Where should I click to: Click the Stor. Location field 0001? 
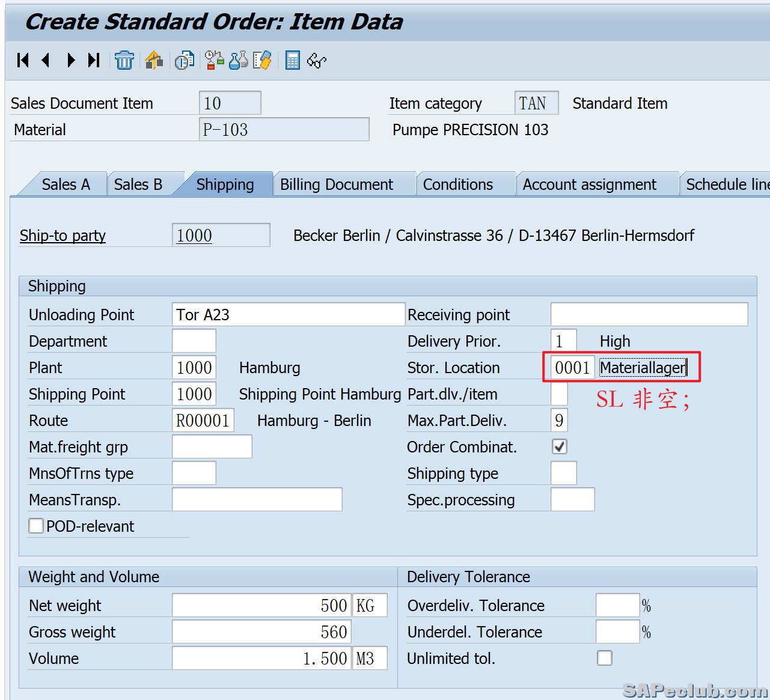(x=572, y=368)
